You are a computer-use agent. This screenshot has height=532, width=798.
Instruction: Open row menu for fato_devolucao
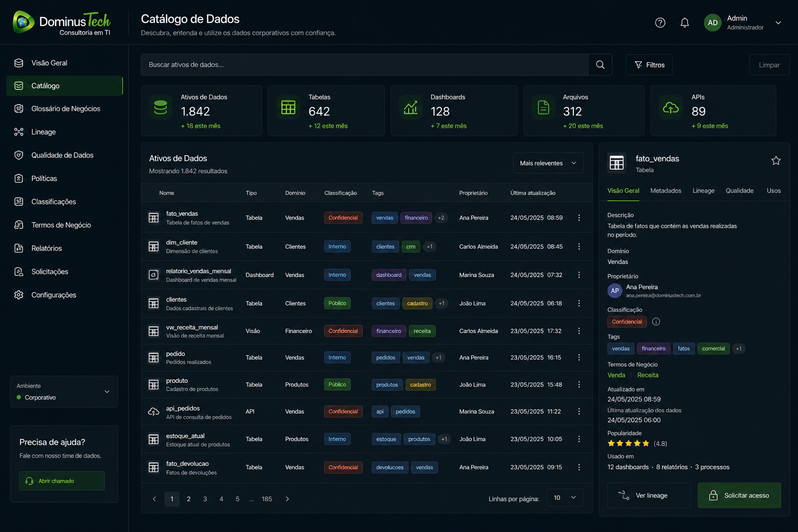pyautogui.click(x=579, y=467)
